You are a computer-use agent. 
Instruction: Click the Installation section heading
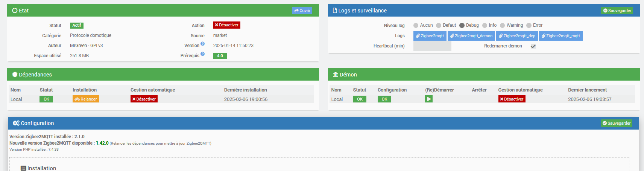coord(42,168)
